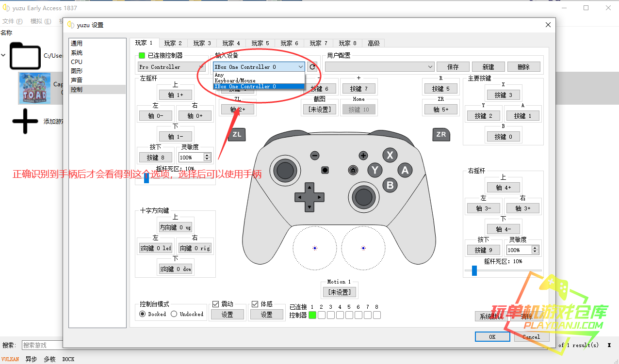Screen dimensions: 619x364
Task: Expand the 用户配置 profile dropdown
Action: [x=379, y=67]
